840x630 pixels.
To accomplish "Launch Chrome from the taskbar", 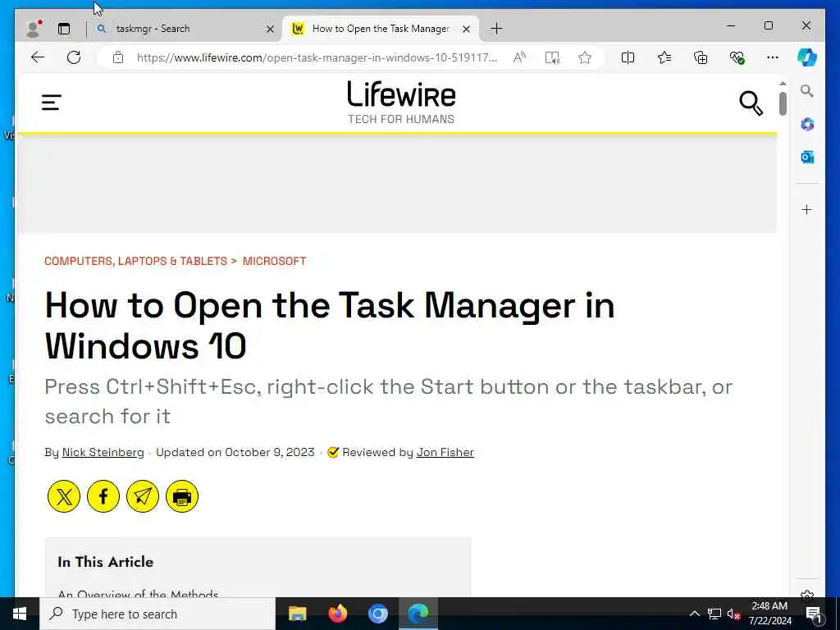I will (377, 614).
